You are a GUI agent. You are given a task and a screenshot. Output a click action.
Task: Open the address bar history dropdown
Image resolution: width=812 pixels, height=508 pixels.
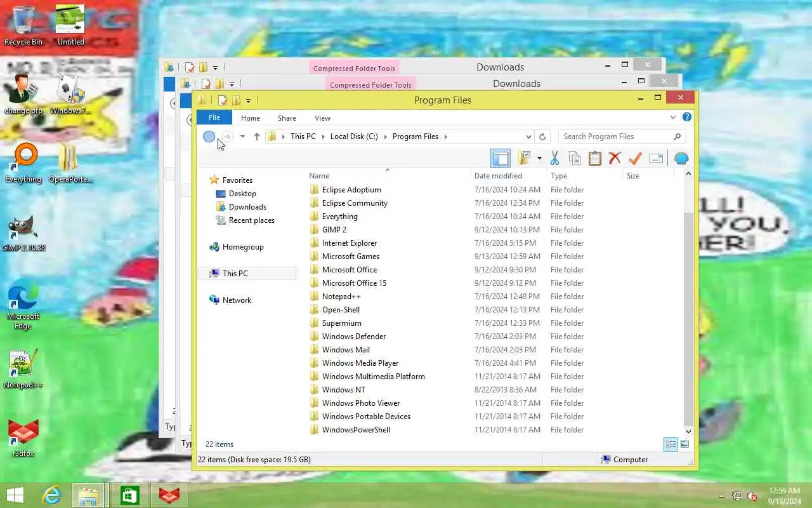[x=528, y=137]
